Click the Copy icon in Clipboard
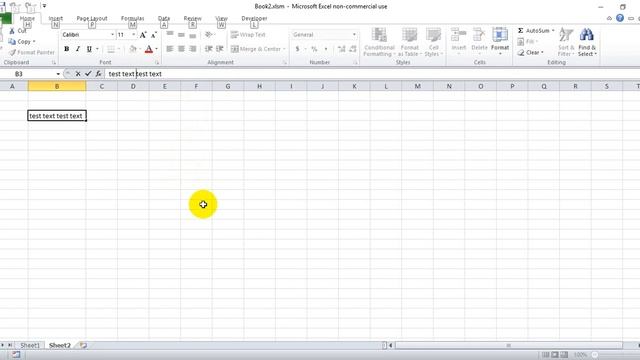Image resolution: width=640 pixels, height=360 pixels. pyautogui.click(x=12, y=42)
